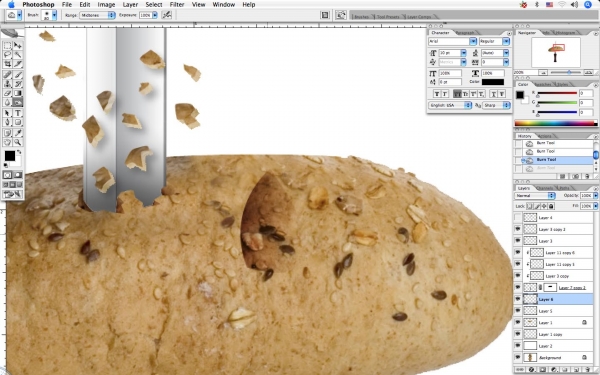
Task: Open the Sharp anti-aliasing dropdown
Action: pos(497,105)
